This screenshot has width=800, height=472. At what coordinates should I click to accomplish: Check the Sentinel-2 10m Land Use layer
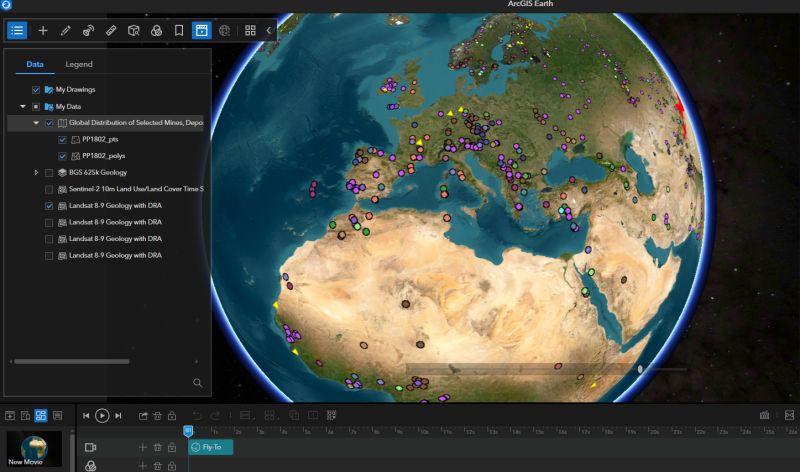click(49, 189)
